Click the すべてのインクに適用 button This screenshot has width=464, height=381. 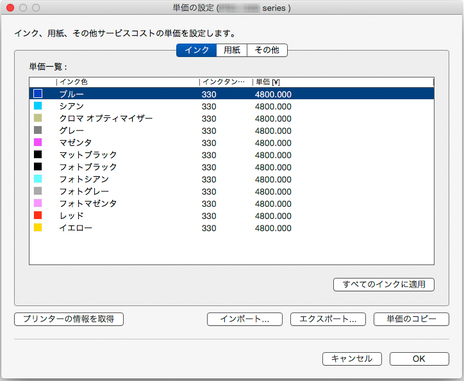[x=384, y=285]
